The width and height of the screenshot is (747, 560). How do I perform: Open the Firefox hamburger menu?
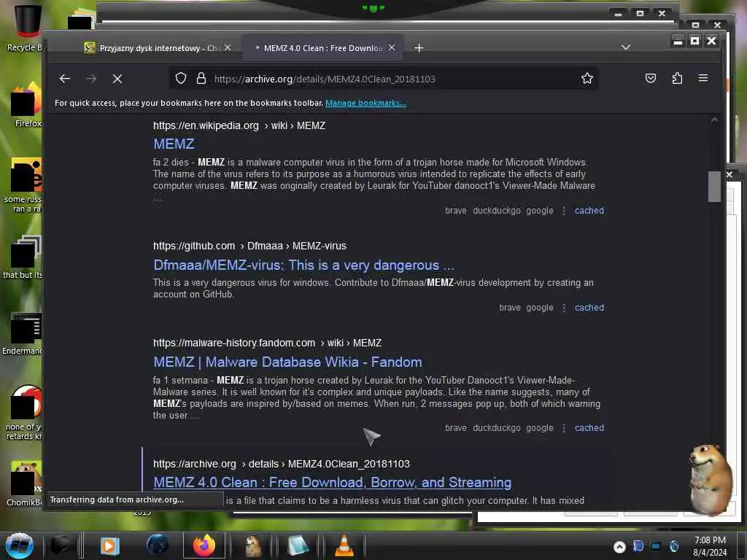pyautogui.click(x=703, y=77)
